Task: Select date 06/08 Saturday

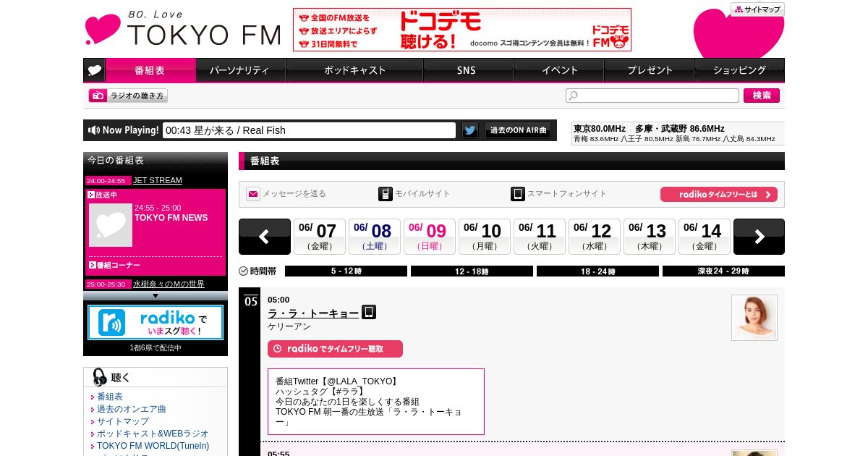Action: [375, 237]
